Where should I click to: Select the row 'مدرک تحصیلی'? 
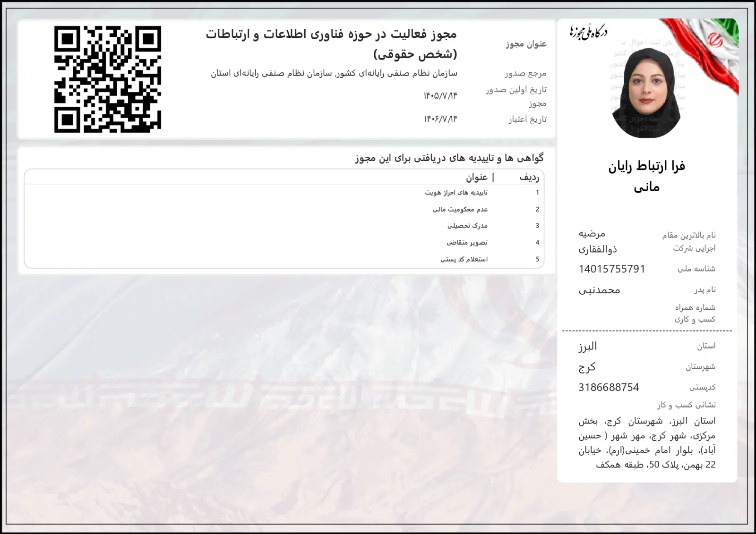[x=284, y=226]
